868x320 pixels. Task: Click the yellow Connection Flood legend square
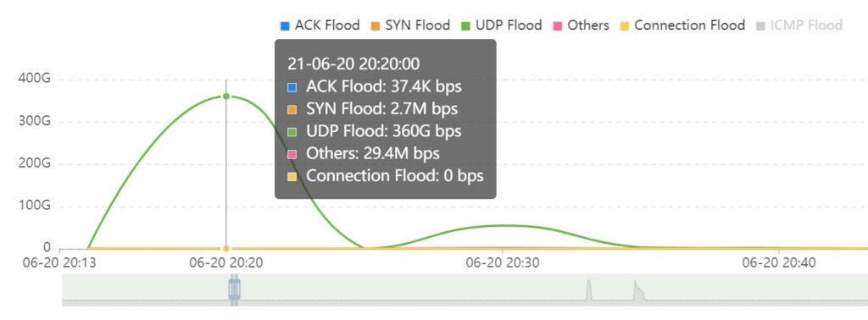point(625,26)
